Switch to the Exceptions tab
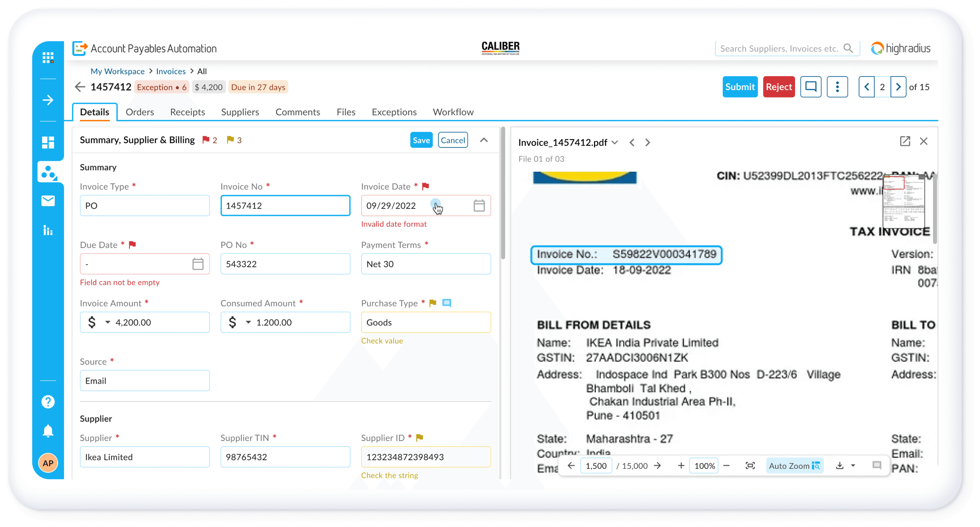The image size is (980, 527). point(394,112)
